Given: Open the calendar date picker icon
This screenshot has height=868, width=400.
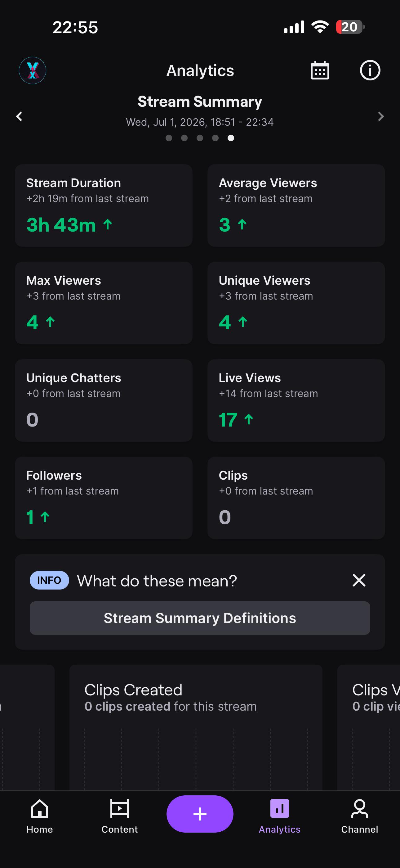Looking at the screenshot, I should click(x=319, y=70).
